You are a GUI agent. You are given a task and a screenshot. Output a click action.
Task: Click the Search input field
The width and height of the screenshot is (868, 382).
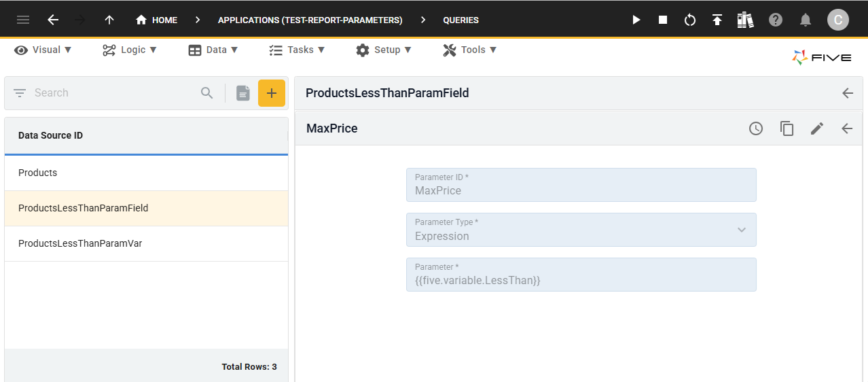[112, 93]
